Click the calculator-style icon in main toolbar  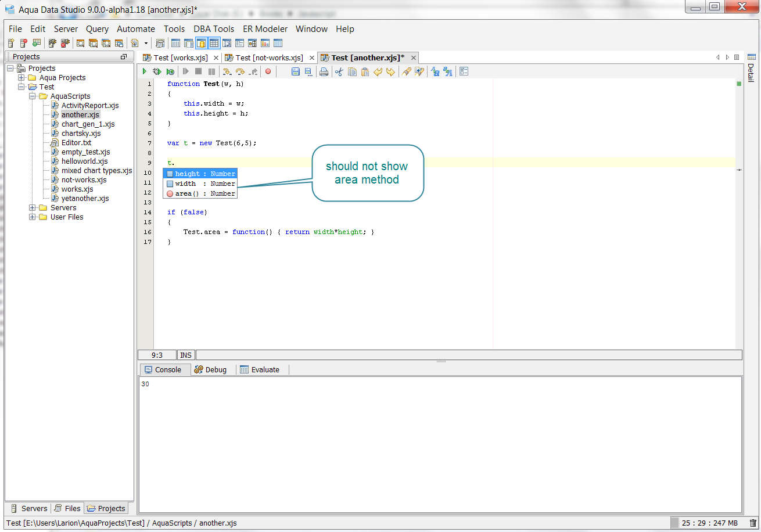click(x=160, y=43)
